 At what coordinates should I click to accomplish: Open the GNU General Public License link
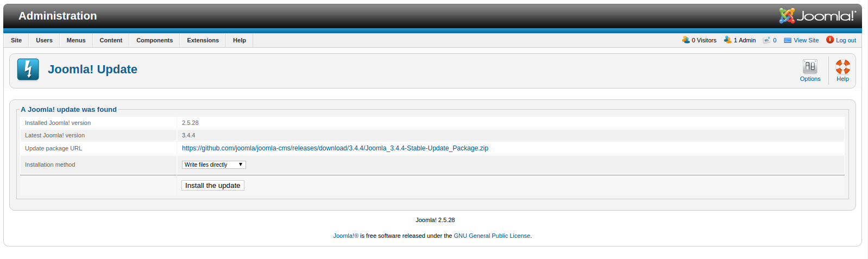(492, 236)
